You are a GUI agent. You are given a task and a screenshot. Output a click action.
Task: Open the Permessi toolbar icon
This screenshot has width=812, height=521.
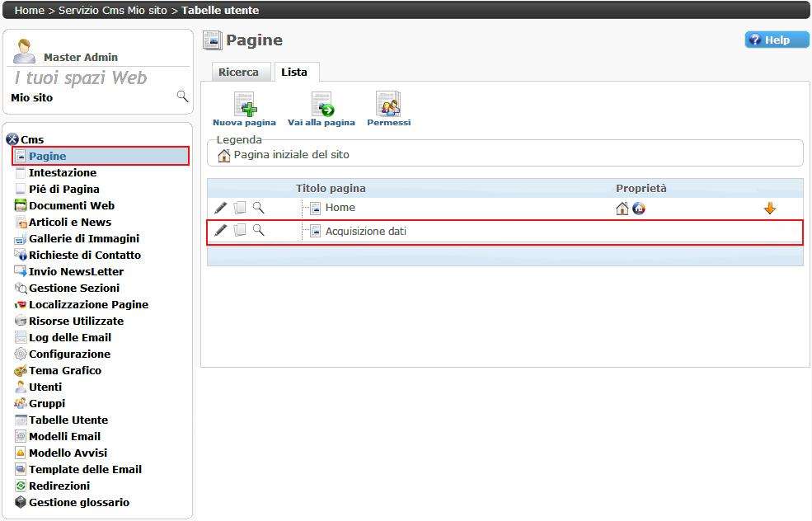[388, 106]
